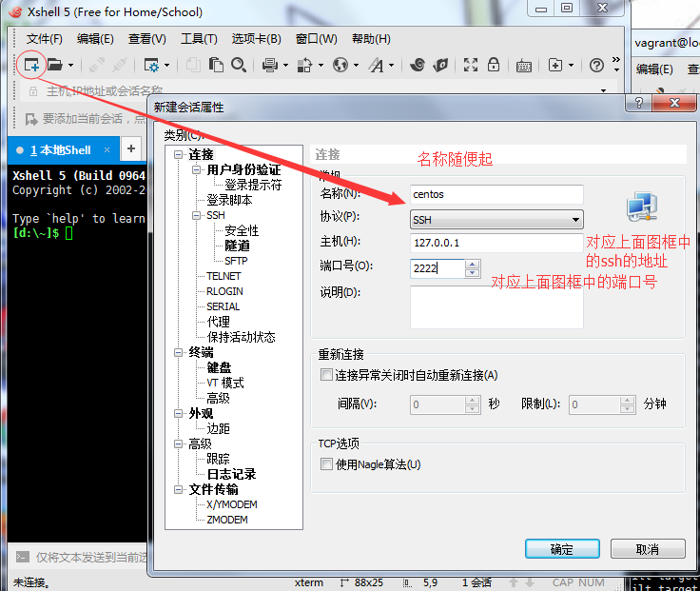Viewport: 700px width, 591px height.
Task: Click the Help question mark icon
Action: [596, 66]
